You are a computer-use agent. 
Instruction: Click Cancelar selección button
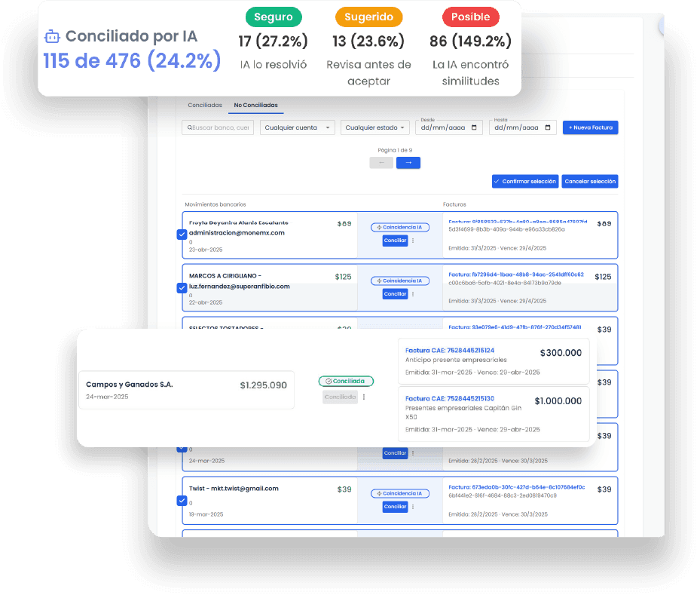(590, 181)
